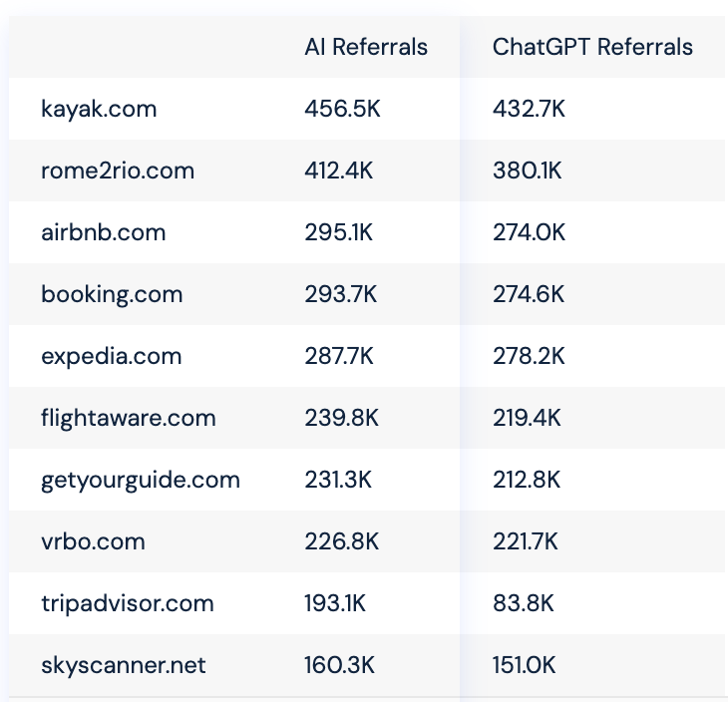Click the 83.8K ChatGPT referrals value
Screen dimensions: 728x702
pyautogui.click(x=524, y=603)
